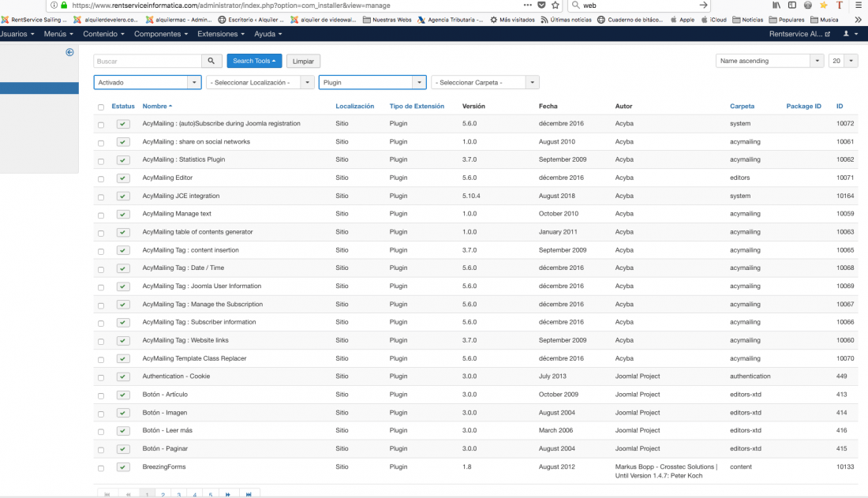Click the Limpiar button
The image size is (868, 498).
pos(303,61)
